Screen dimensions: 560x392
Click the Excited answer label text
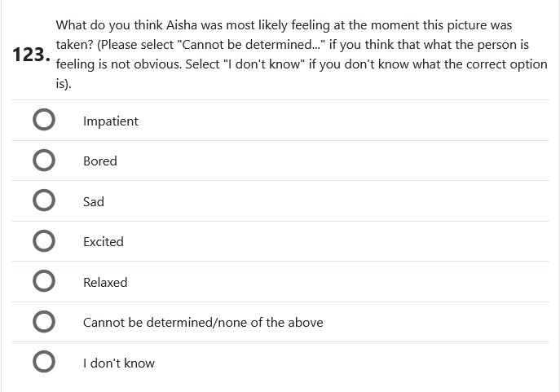[104, 241]
